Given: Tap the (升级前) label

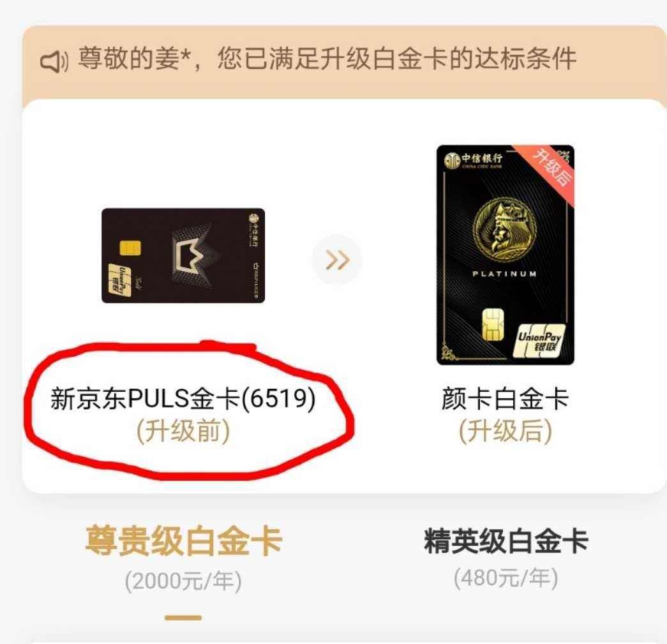Looking at the screenshot, I should click(x=183, y=431).
